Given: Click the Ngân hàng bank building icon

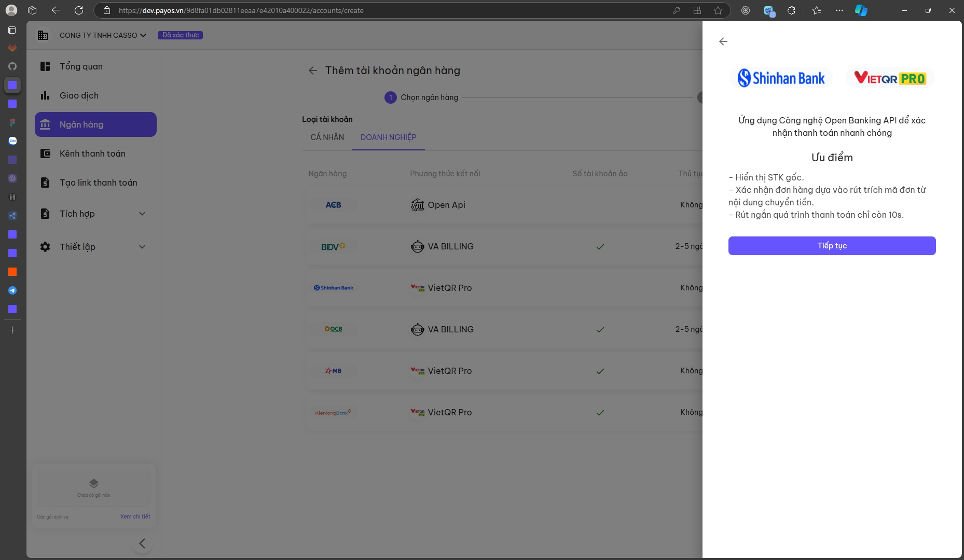Looking at the screenshot, I should (45, 124).
